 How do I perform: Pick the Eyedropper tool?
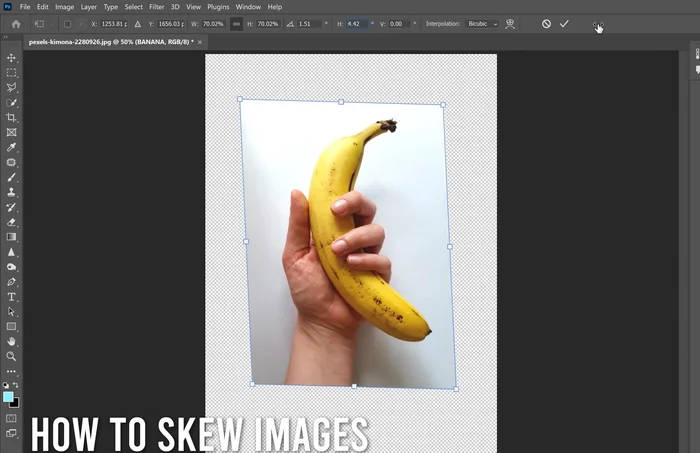12,147
